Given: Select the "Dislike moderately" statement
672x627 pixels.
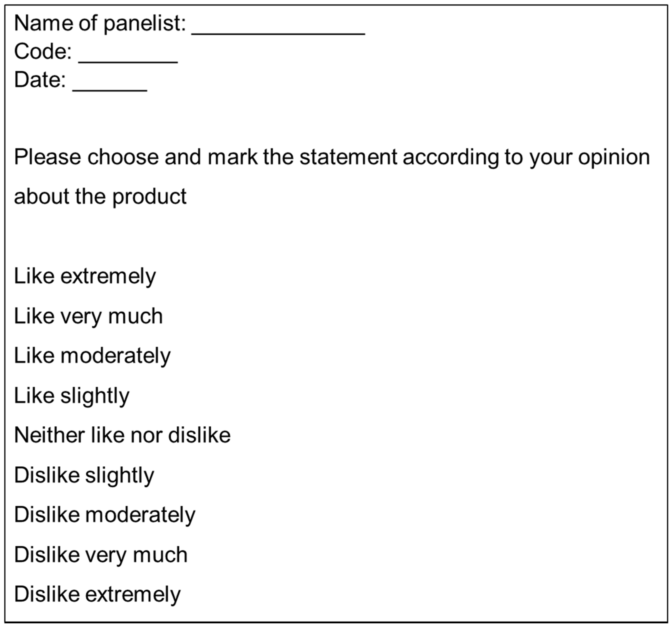Looking at the screenshot, I should pos(105,515).
